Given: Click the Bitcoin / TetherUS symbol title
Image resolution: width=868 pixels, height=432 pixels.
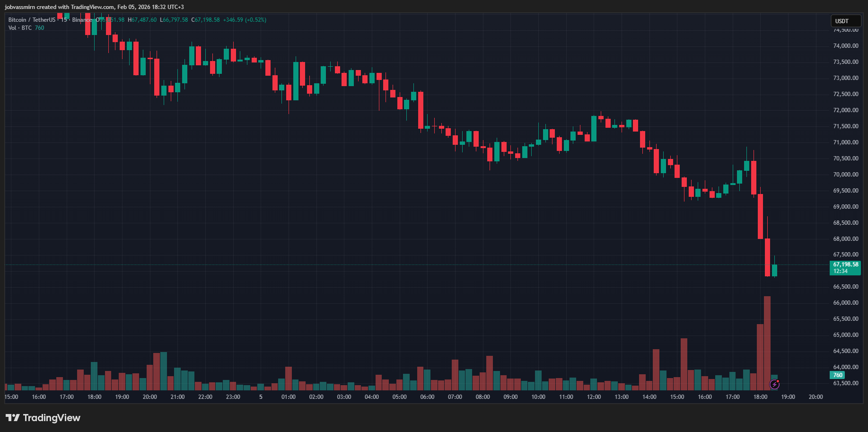Looking at the screenshot, I should 32,20.
